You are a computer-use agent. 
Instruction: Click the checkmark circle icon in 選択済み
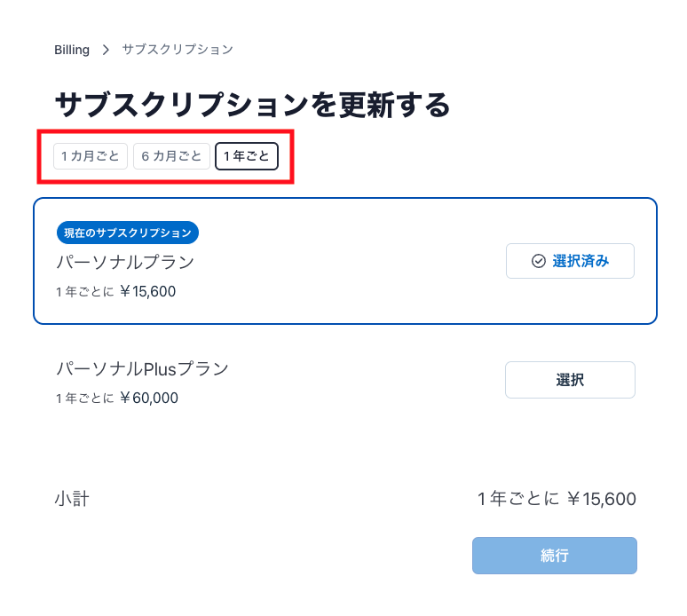coord(539,261)
